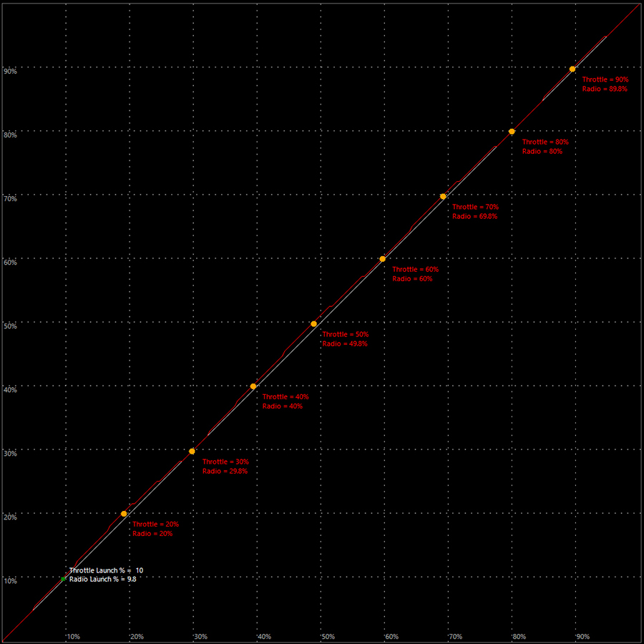Select the orange curve point at Throttle 50%
Screen dimensions: 644x644
point(314,324)
